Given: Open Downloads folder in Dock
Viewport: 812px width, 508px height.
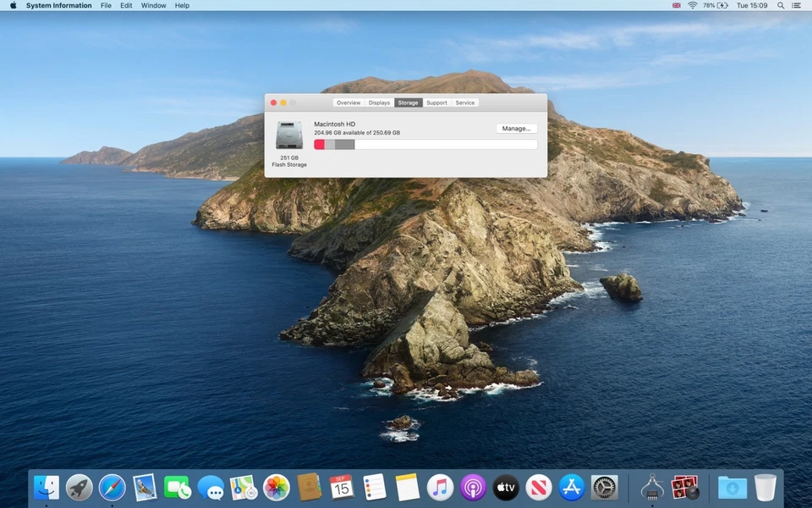Looking at the screenshot, I should [x=732, y=488].
